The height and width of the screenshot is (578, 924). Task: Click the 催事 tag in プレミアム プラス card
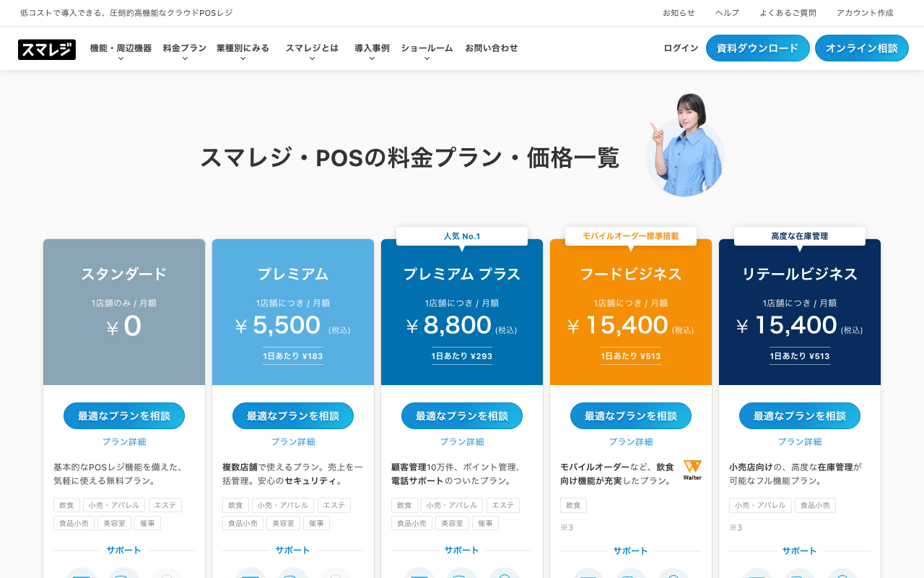485,523
